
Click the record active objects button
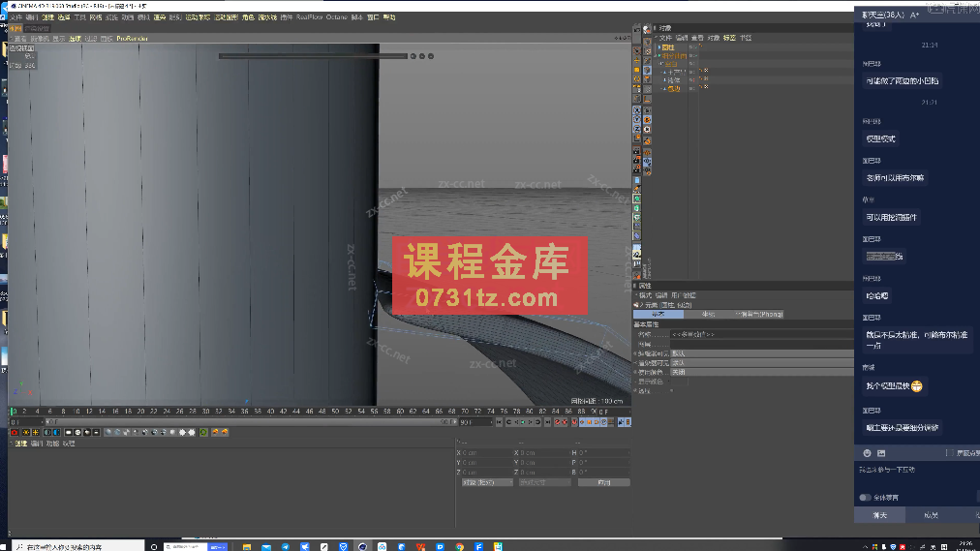tap(557, 422)
